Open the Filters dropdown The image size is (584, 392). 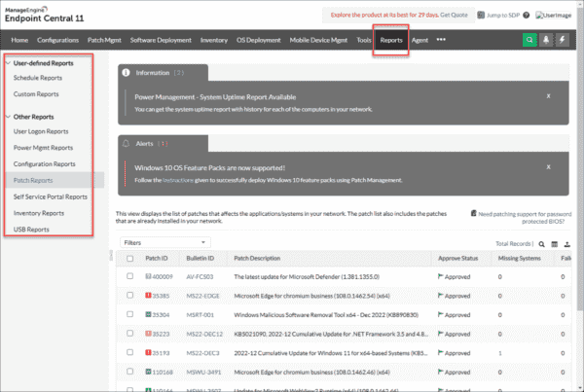point(165,242)
